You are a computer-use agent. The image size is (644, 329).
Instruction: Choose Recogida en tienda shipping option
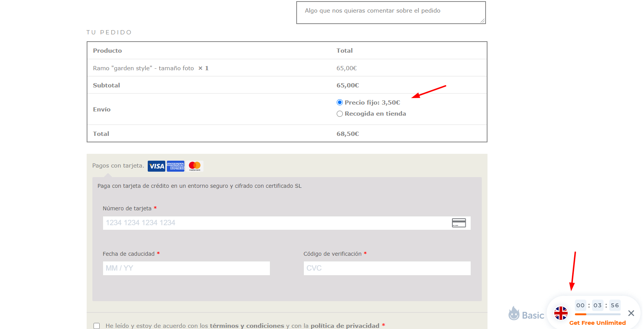point(340,114)
